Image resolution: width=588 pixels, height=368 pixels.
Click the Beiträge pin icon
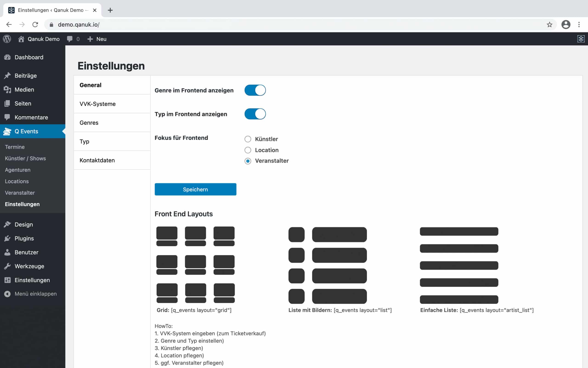coord(7,76)
